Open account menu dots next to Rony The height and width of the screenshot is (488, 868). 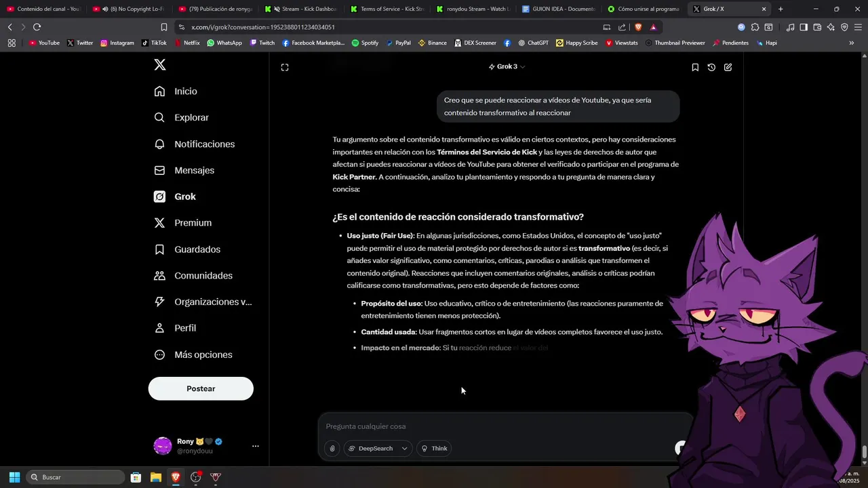click(x=256, y=446)
